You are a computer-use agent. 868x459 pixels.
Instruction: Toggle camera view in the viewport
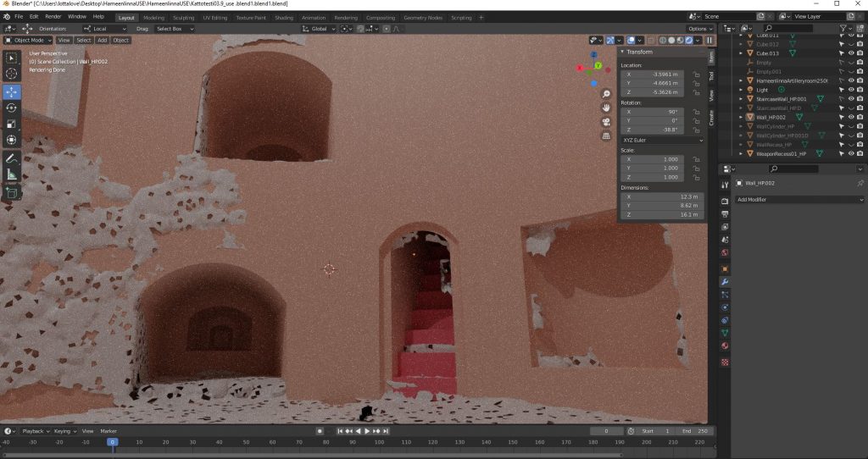click(x=607, y=122)
